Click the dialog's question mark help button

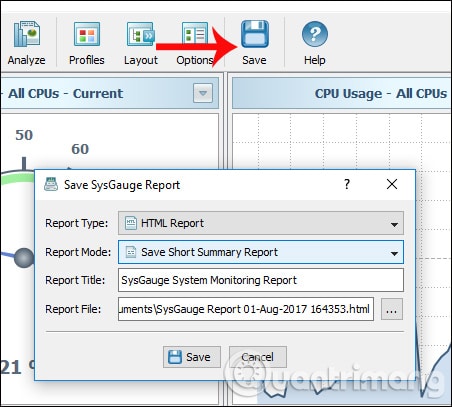[x=347, y=184]
